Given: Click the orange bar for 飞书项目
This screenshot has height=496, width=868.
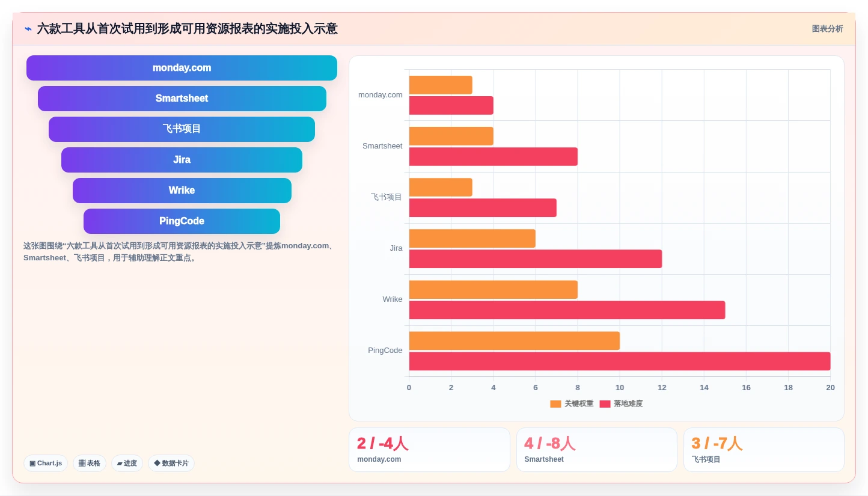Looking at the screenshot, I should point(441,187).
